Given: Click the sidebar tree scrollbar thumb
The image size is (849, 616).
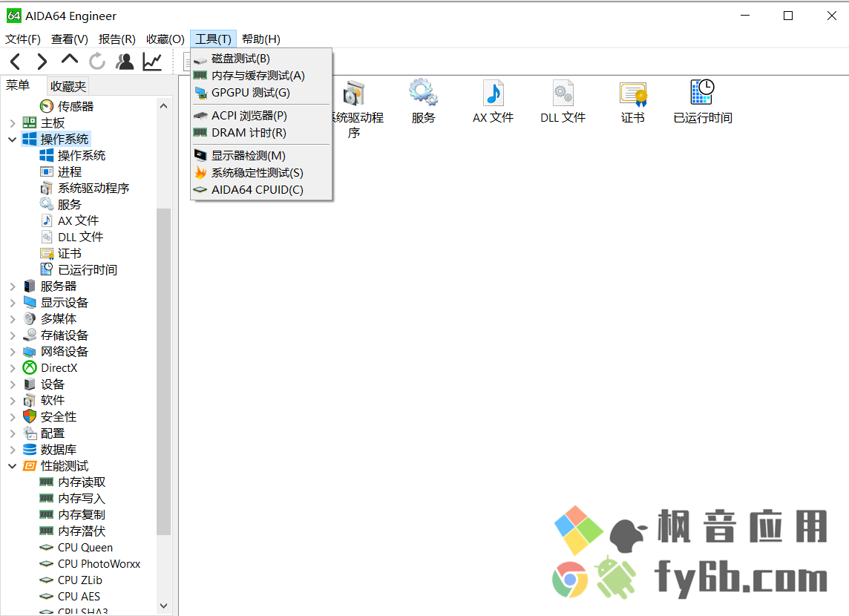Looking at the screenshot, I should click(x=163, y=371).
